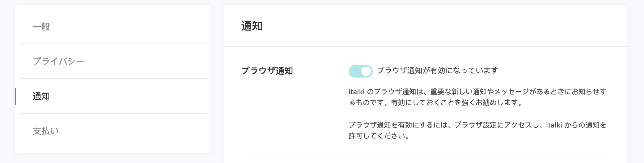The image size is (644, 163).
Task: Click the white knob of the notification toggle
Action: click(366, 71)
